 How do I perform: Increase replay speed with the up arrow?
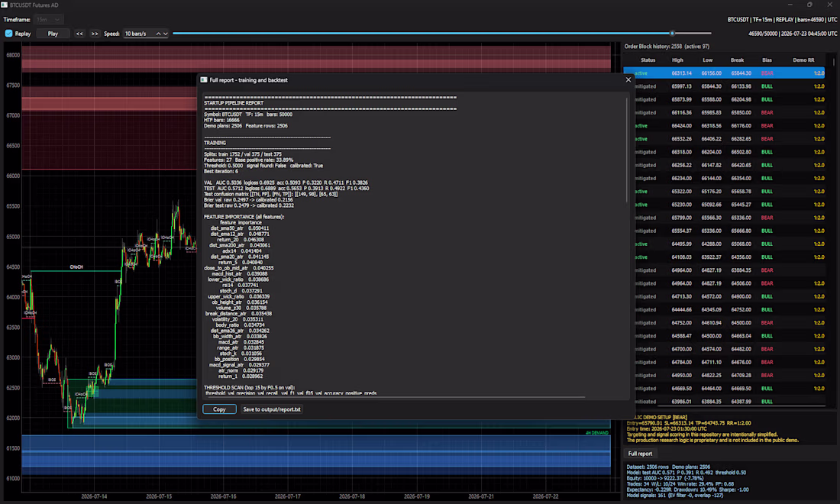coord(159,33)
